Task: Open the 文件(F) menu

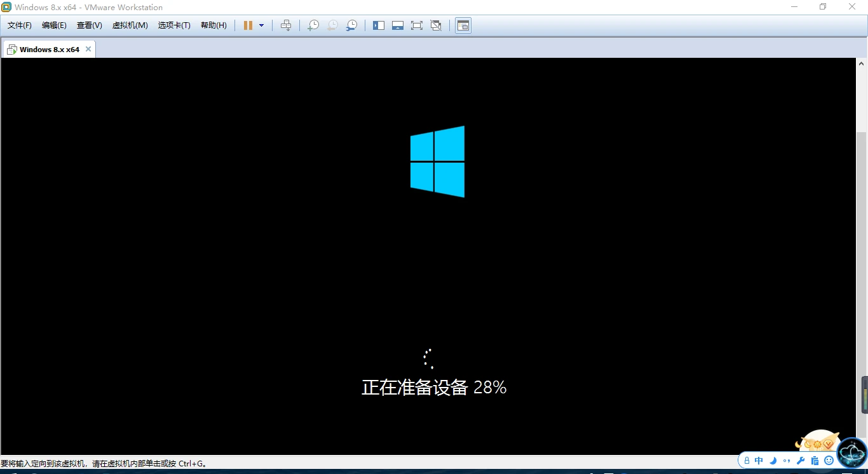Action: (x=20, y=25)
